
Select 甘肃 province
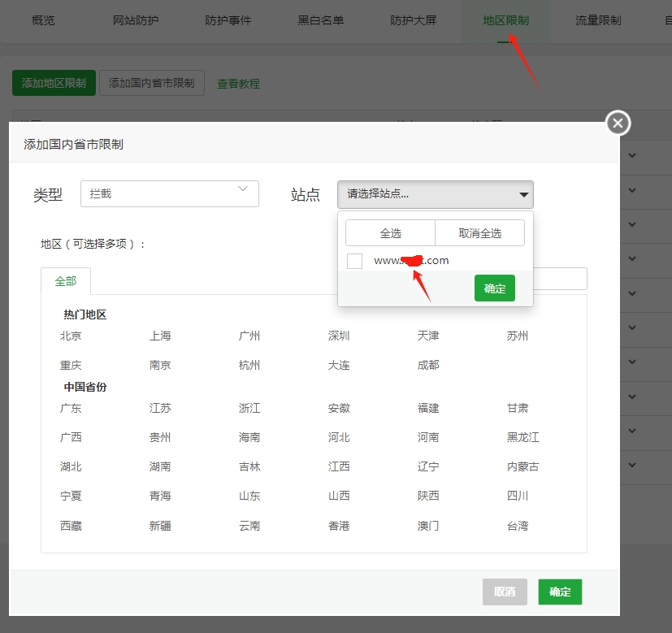coord(518,408)
